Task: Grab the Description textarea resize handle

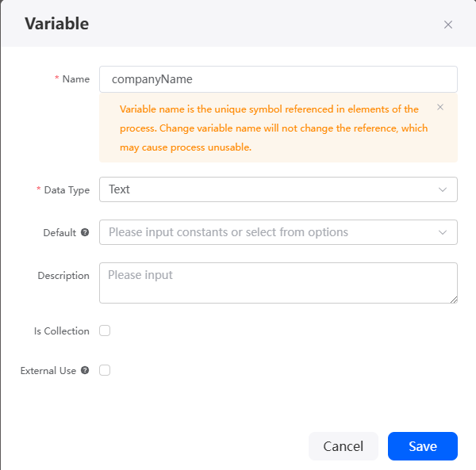Action: tap(454, 300)
